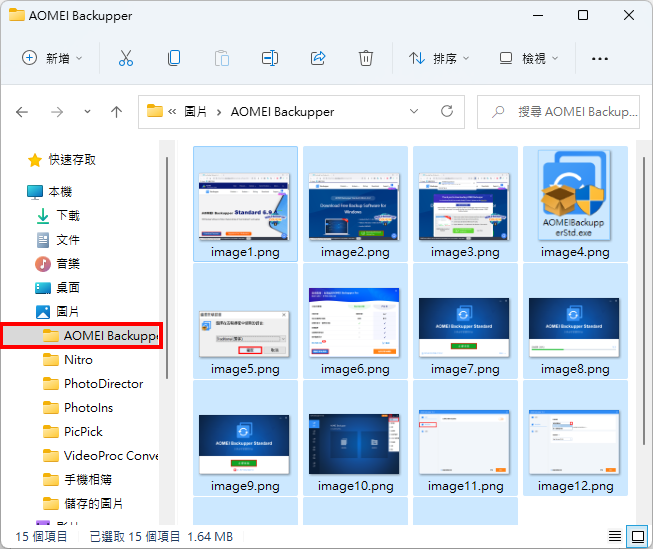Select image8.png thumbnail
This screenshot has height=549, width=653.
(x=575, y=321)
